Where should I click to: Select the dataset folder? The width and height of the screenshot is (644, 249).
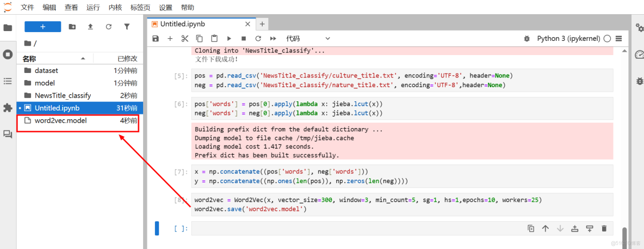[79, 70]
